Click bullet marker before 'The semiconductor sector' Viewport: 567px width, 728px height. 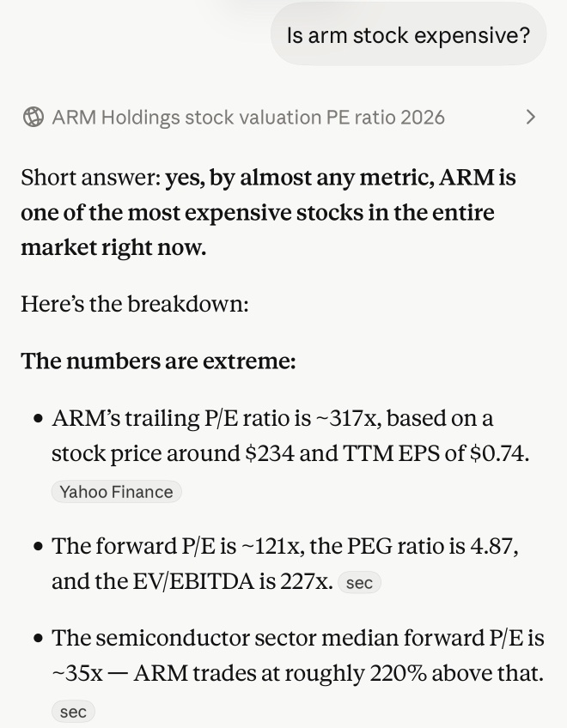pos(39,638)
